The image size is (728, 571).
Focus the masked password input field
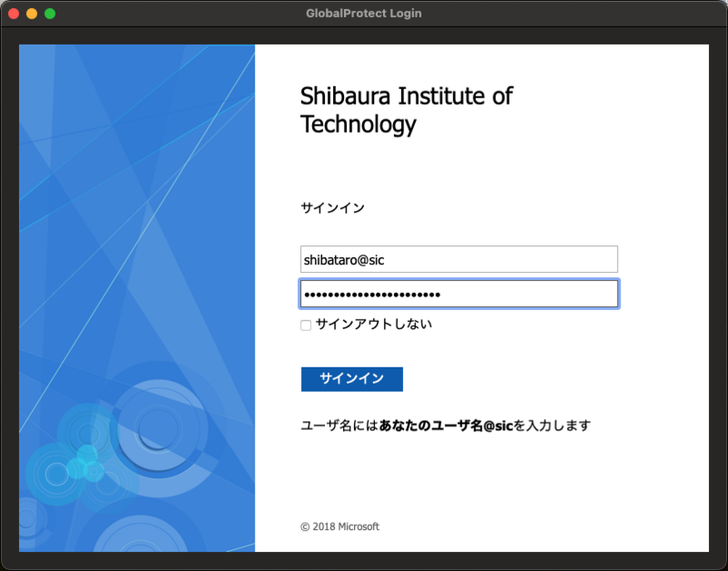pos(459,294)
